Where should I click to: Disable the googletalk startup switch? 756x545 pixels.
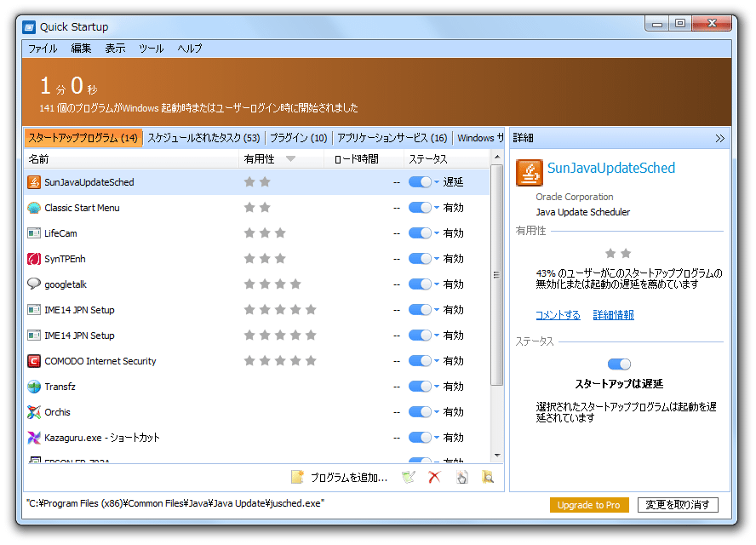pyautogui.click(x=420, y=284)
